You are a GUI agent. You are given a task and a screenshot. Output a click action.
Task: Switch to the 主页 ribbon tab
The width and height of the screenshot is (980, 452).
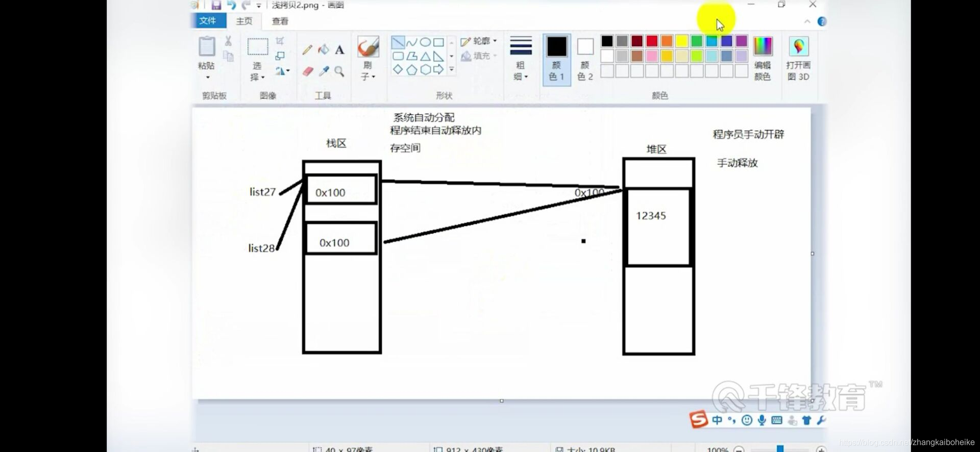pos(244,21)
